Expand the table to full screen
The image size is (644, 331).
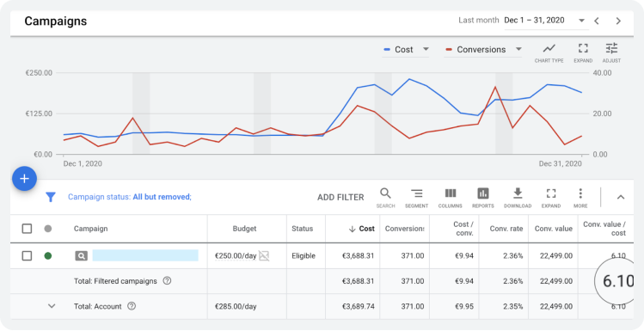point(551,198)
